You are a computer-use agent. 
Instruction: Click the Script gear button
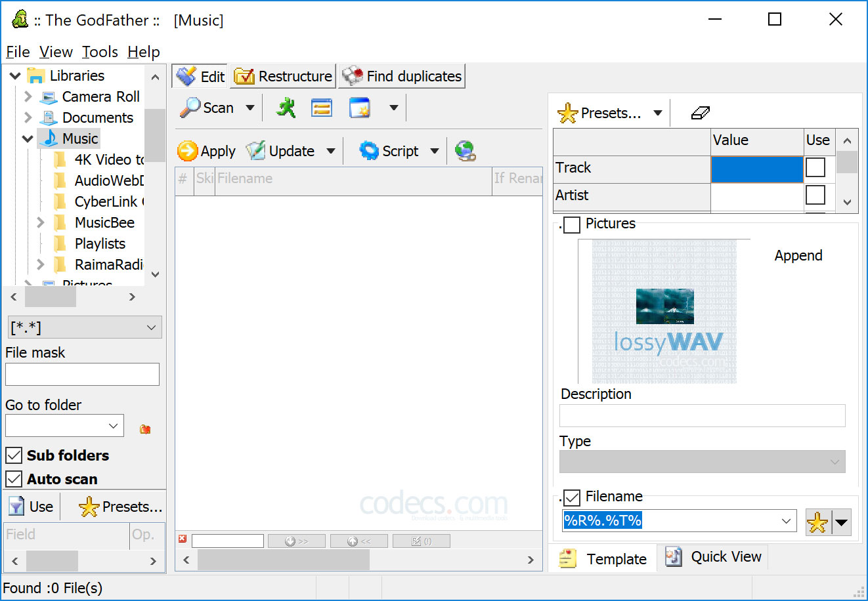point(389,151)
